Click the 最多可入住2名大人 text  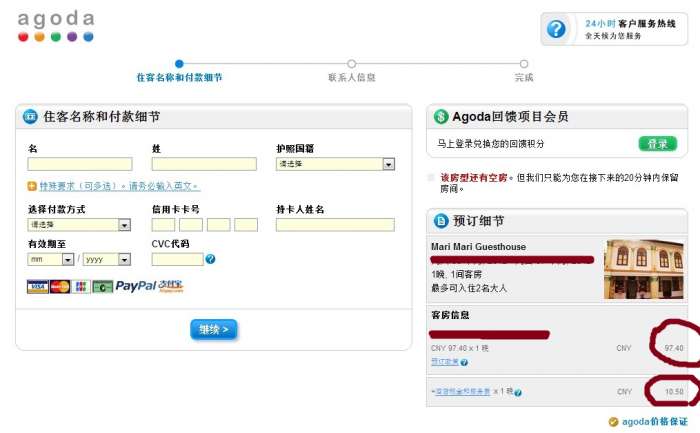pyautogui.click(x=469, y=288)
